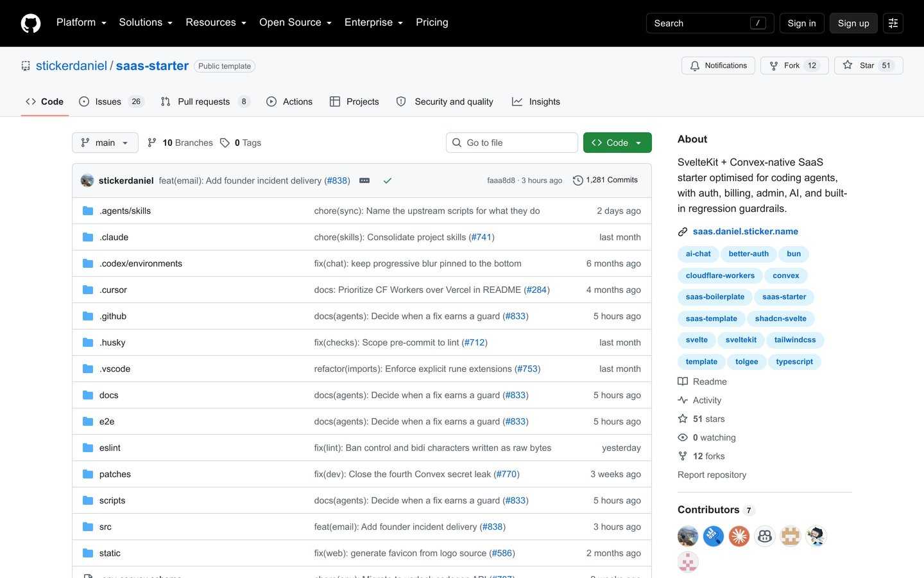Click the src folder icon

point(88,527)
